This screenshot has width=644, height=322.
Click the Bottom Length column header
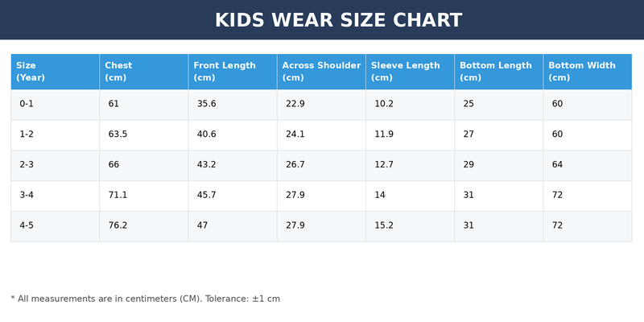[498, 72]
